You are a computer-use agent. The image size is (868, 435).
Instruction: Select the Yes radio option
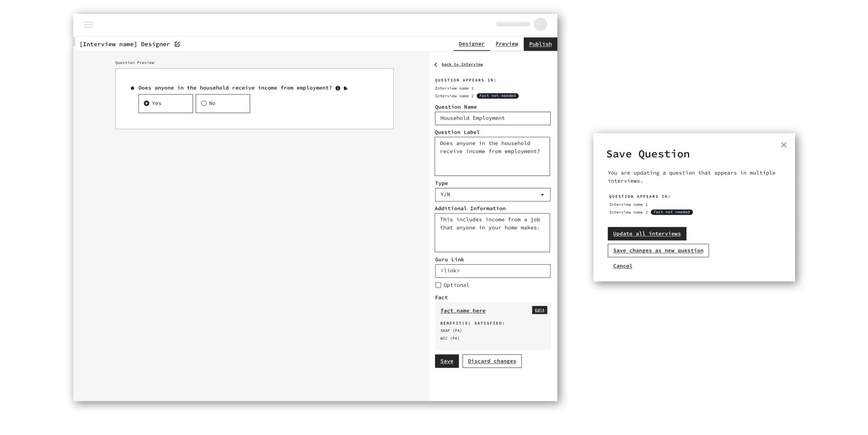tap(147, 103)
